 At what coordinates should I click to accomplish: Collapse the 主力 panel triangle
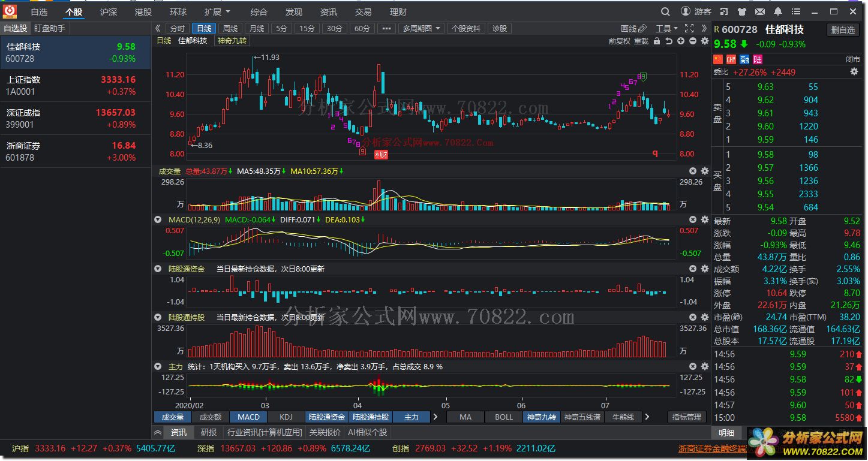click(x=158, y=366)
